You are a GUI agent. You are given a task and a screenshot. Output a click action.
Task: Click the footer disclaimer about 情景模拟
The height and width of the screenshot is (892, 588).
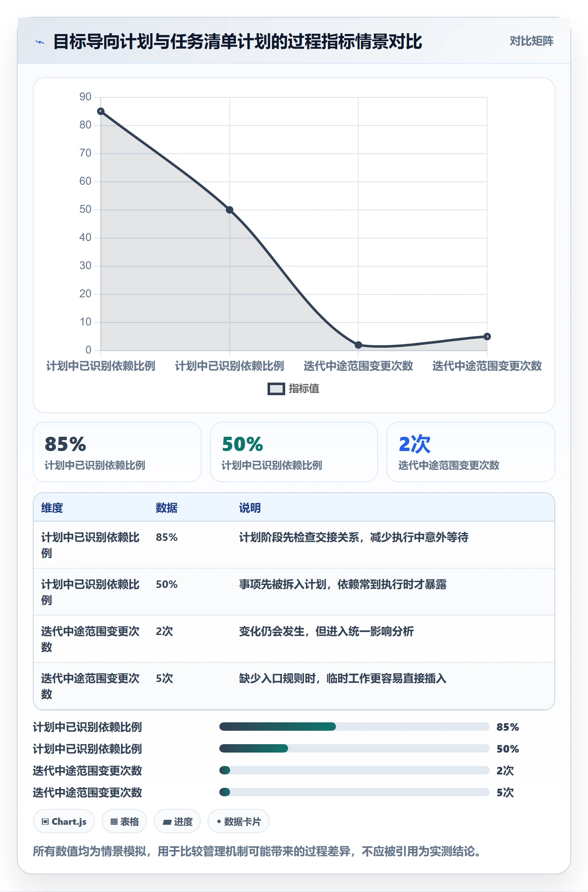click(x=257, y=852)
